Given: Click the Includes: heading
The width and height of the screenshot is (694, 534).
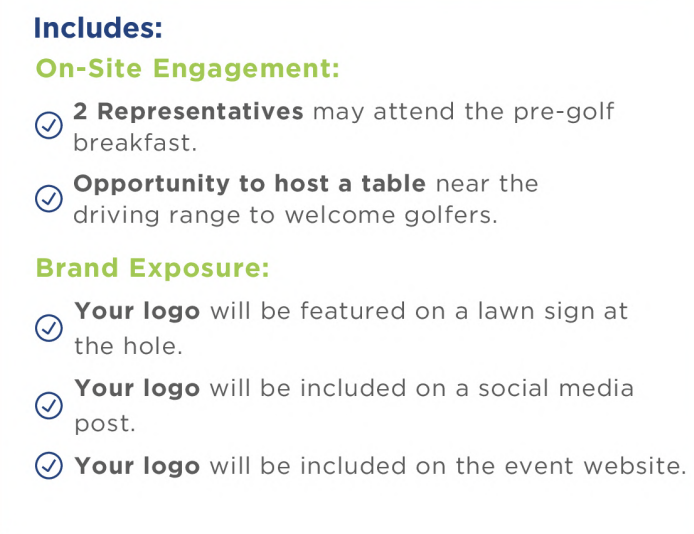Looking at the screenshot, I should click(98, 28).
